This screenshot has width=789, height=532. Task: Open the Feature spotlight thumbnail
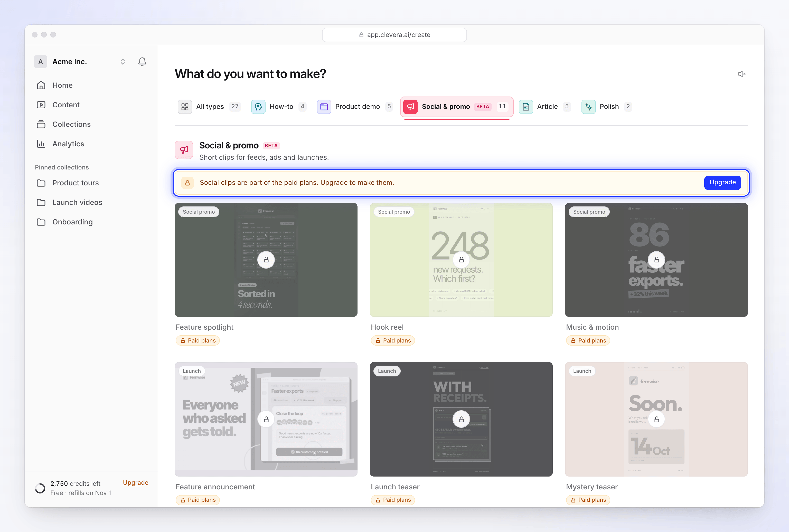click(266, 260)
